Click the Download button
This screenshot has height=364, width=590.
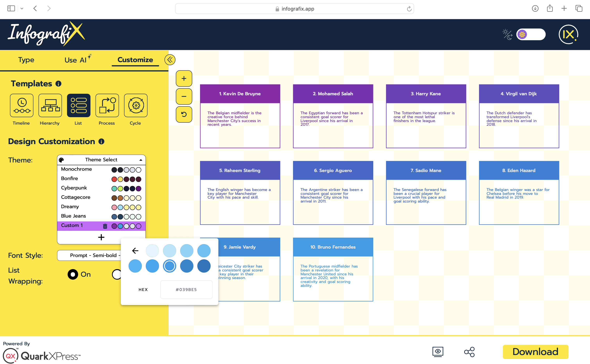pyautogui.click(x=535, y=352)
